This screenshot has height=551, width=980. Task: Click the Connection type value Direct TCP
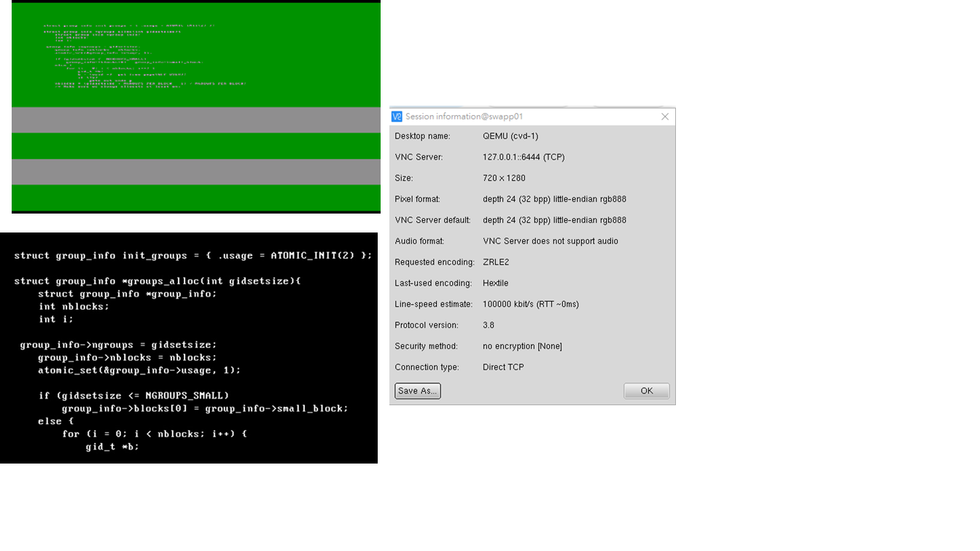pos(503,367)
